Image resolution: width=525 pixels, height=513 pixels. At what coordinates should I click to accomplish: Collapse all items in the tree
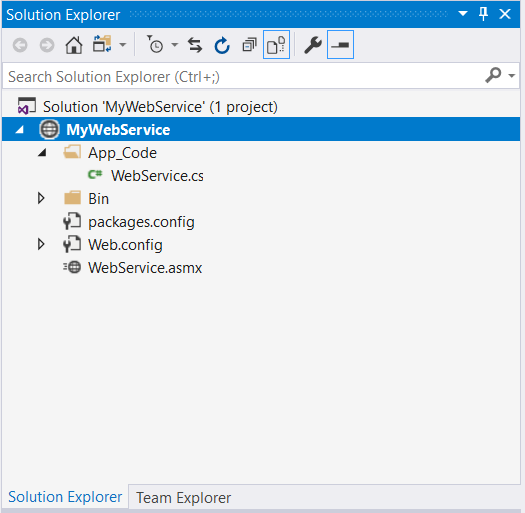pyautogui.click(x=249, y=45)
